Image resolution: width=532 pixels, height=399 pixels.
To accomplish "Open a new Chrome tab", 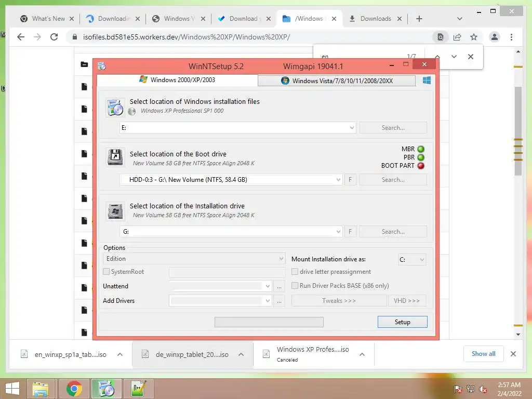I will coord(419,19).
